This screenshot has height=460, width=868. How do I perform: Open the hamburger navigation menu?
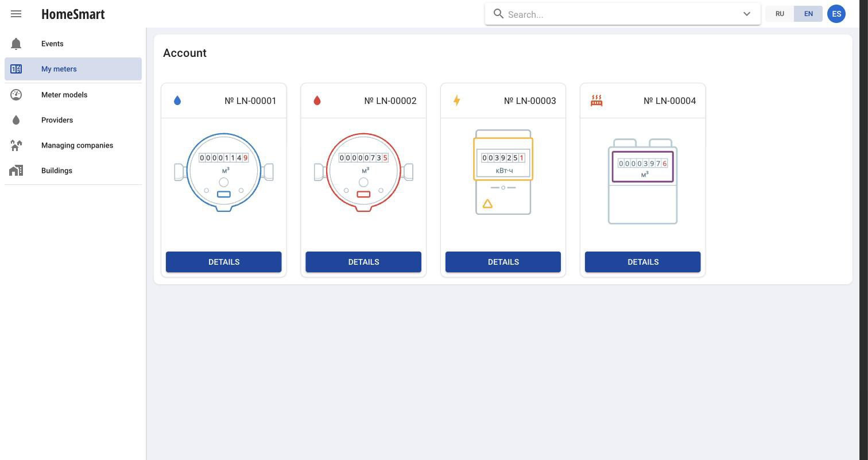pos(16,14)
